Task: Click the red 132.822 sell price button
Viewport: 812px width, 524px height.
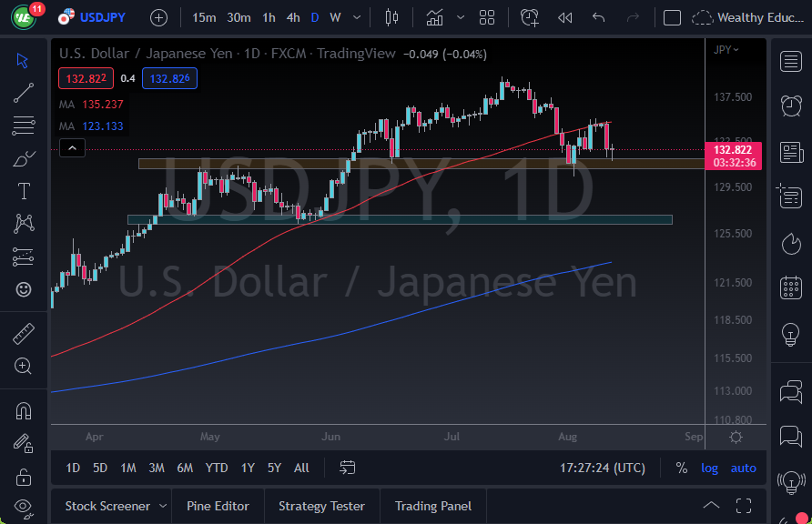Action: pyautogui.click(x=86, y=78)
